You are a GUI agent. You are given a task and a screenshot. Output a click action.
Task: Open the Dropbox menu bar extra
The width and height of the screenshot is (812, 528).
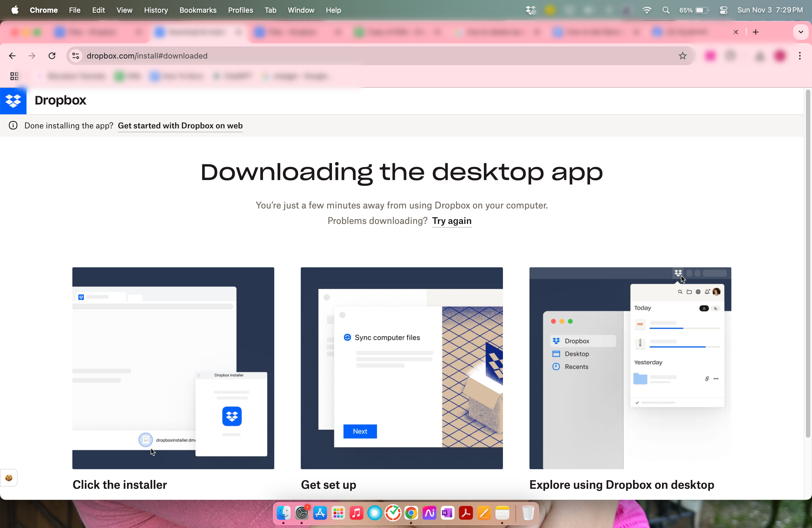coord(531,10)
